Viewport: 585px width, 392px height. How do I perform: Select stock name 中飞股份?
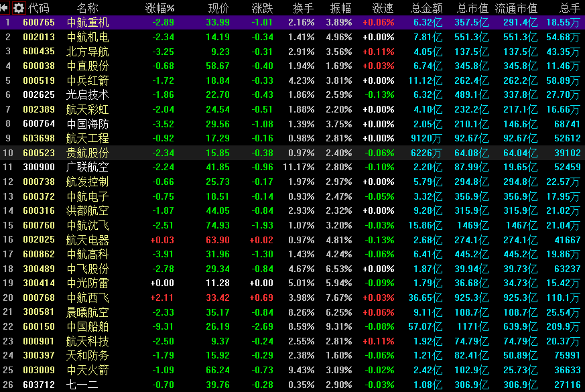coord(88,269)
